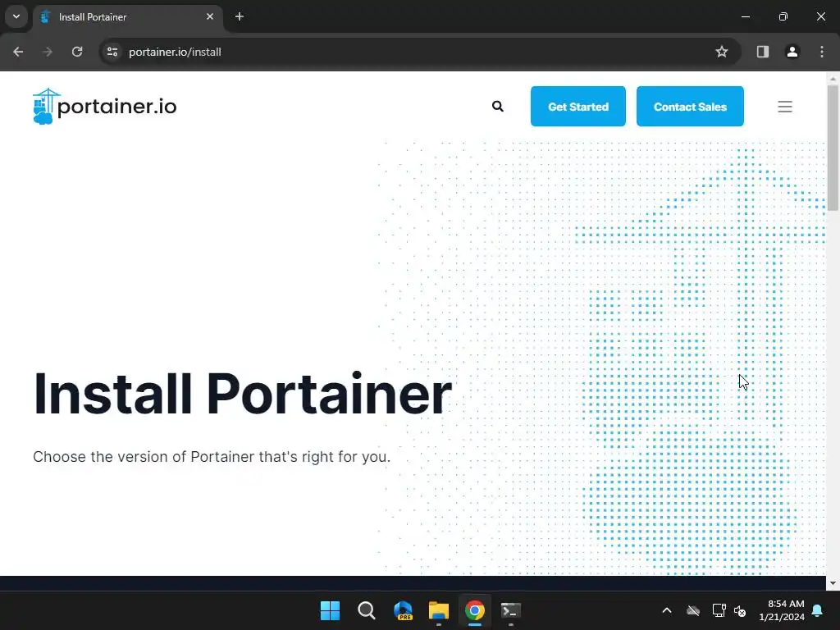Click the scrollbar up arrow
Viewport: 840px width, 630px height.
tap(833, 79)
